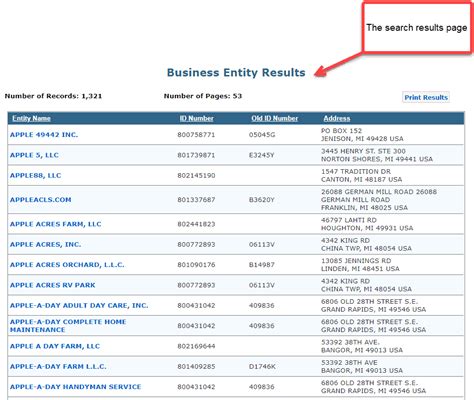Sort by Address column header

pyautogui.click(x=337, y=118)
